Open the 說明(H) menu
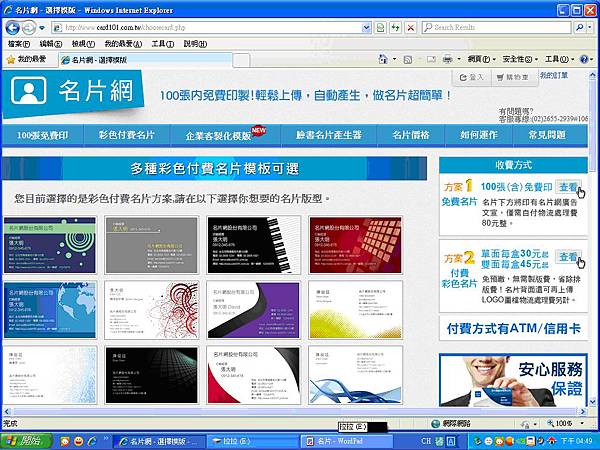The image size is (600, 450). (195, 44)
